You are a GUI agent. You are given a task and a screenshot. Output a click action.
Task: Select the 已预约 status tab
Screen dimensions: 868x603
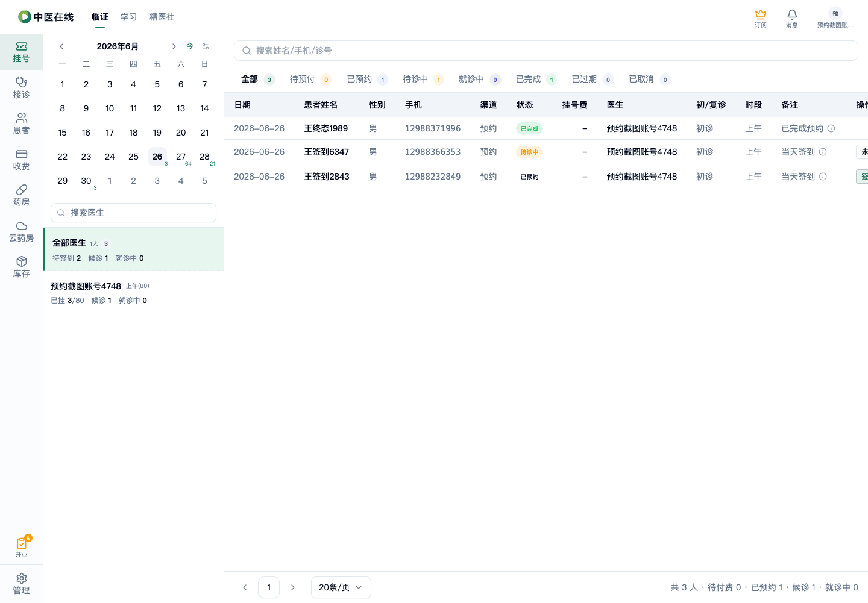click(367, 79)
